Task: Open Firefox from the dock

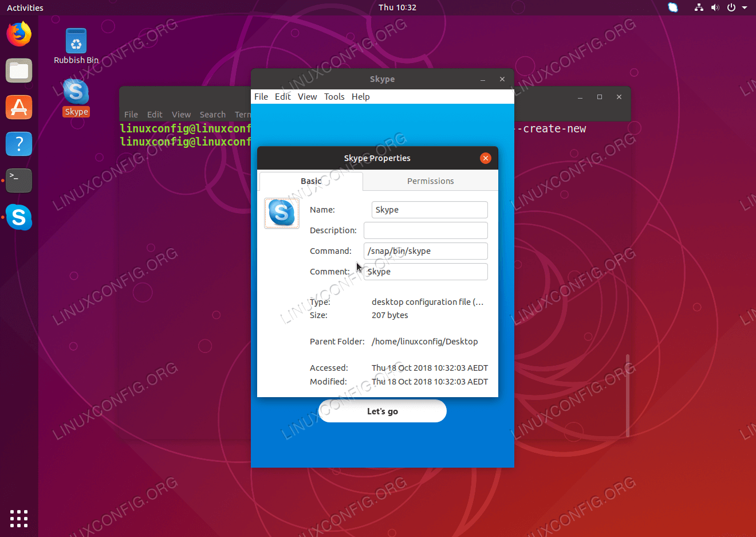Action: pyautogui.click(x=19, y=34)
